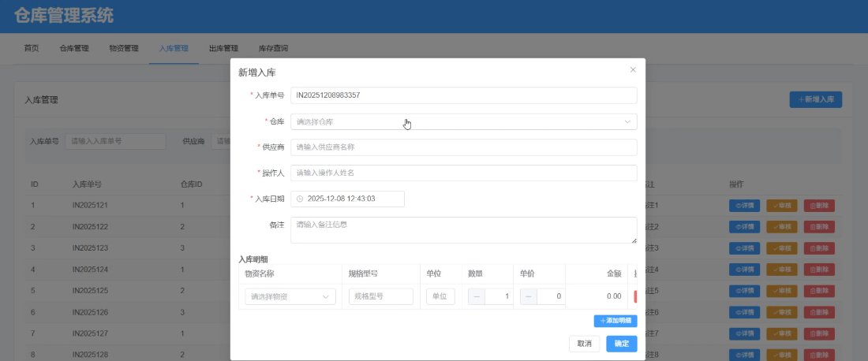Viewport: 868px width, 361px height.
Task: Open the 请选择物资 dropdown
Action: (x=290, y=296)
